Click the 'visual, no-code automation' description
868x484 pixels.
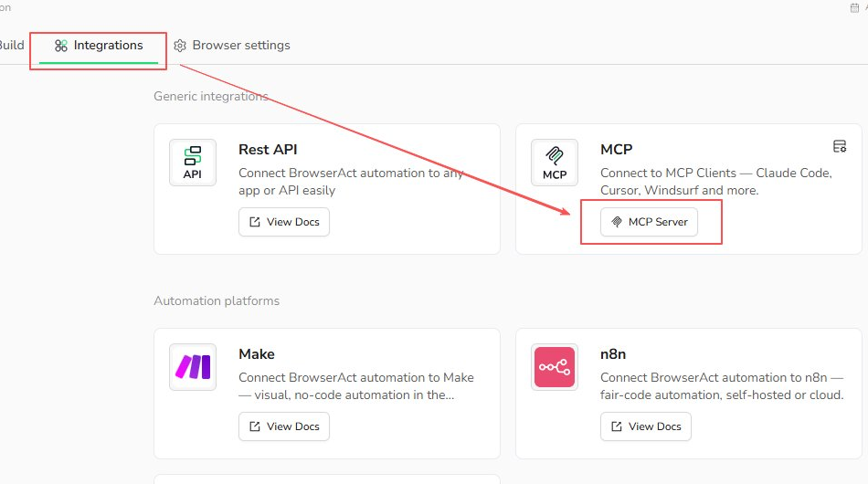click(356, 386)
